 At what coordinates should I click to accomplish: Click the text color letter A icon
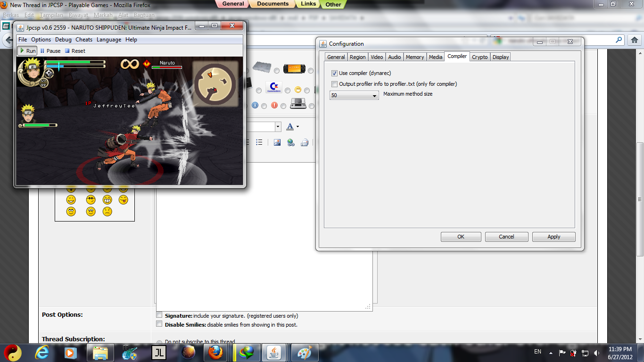pos(290,126)
